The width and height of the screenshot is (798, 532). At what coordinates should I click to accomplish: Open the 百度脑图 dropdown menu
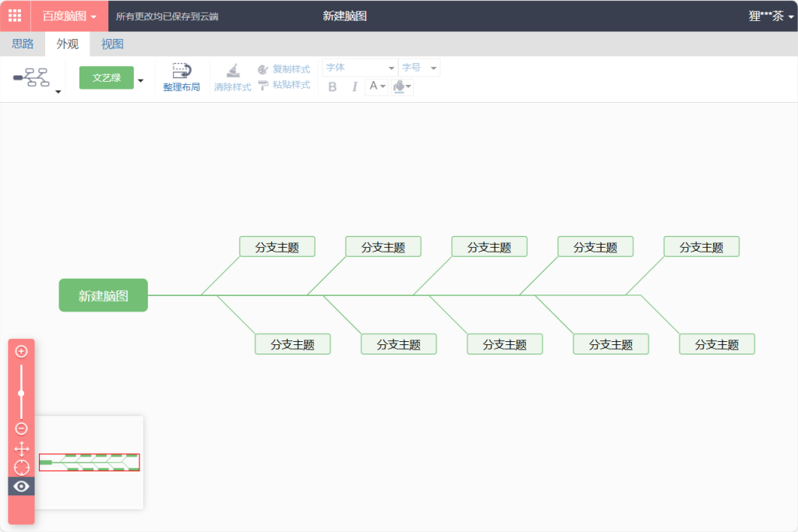click(69, 16)
